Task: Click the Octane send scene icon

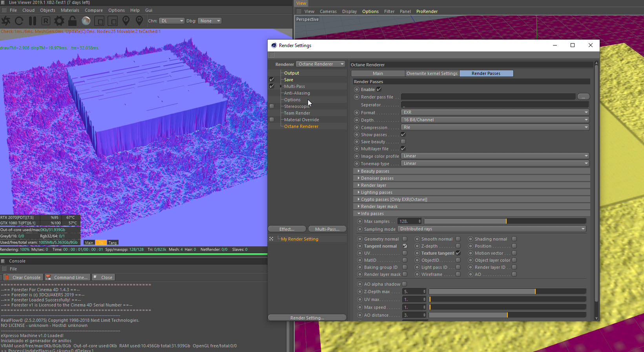Action: (6, 21)
